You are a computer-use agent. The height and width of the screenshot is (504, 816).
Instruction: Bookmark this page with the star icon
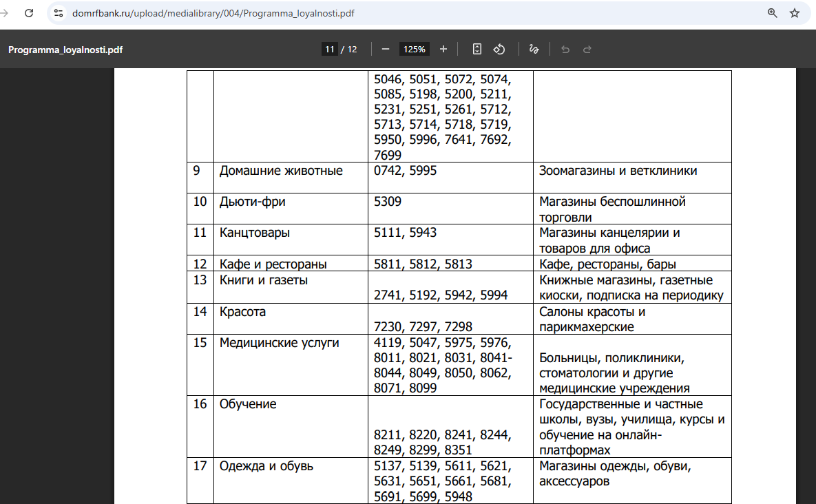pyautogui.click(x=795, y=13)
